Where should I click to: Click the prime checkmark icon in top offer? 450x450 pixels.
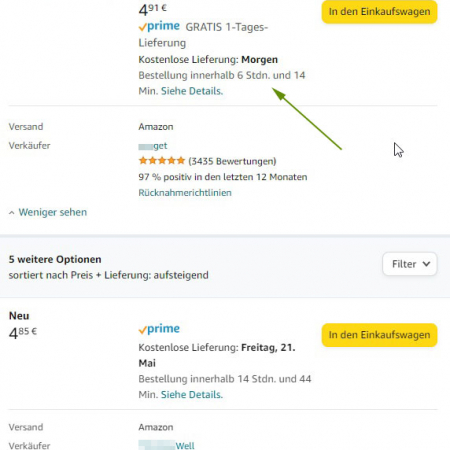pyautogui.click(x=143, y=27)
